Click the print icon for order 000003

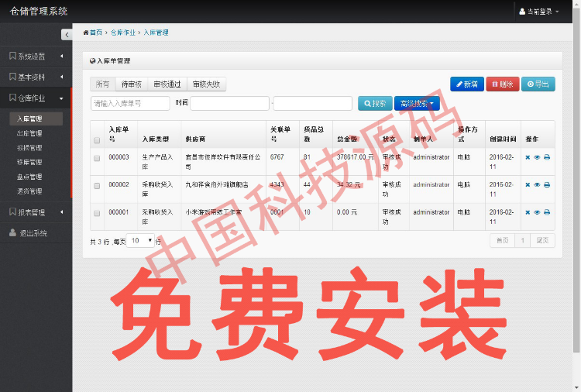[547, 157]
